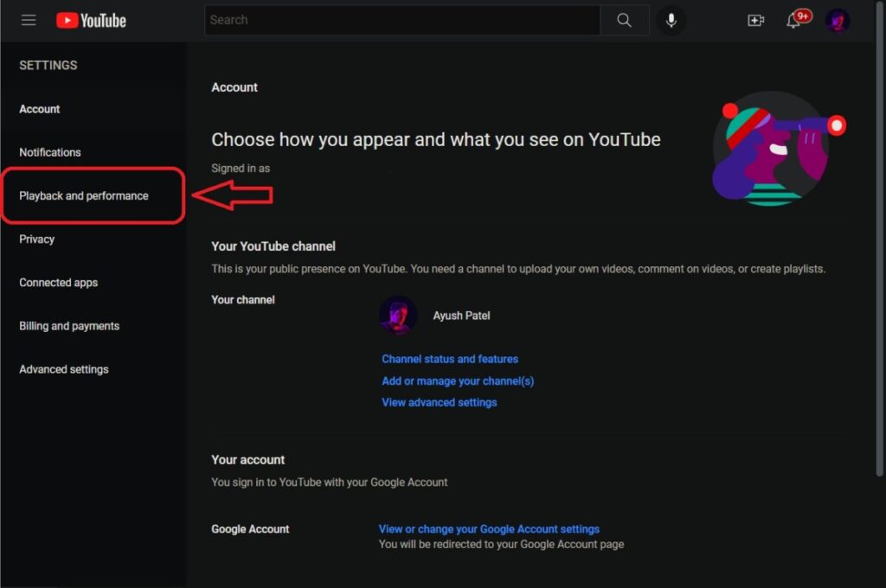Switch to Notifications settings
886x588 pixels.
point(49,152)
